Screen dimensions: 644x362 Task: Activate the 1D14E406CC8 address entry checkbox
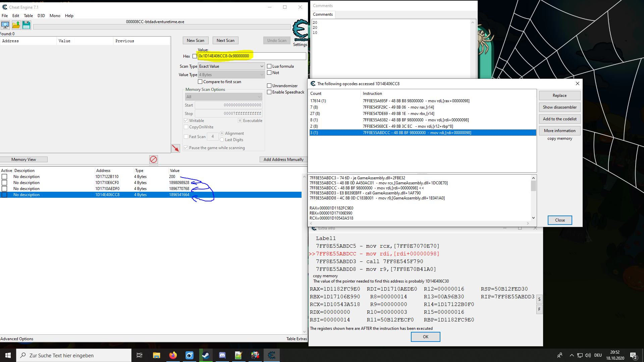click(x=4, y=195)
